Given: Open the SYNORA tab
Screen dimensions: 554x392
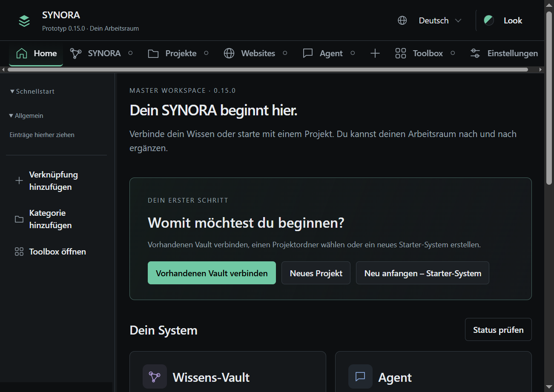Looking at the screenshot, I should click(x=101, y=54).
